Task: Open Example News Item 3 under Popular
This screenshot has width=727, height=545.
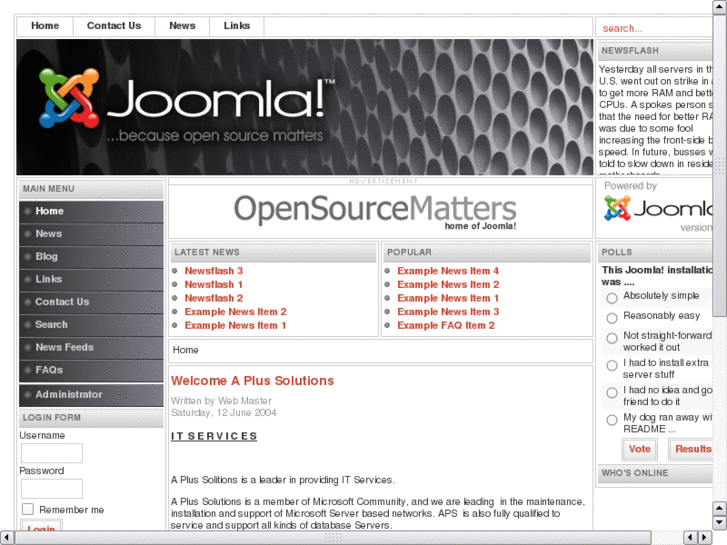Action: click(x=448, y=312)
